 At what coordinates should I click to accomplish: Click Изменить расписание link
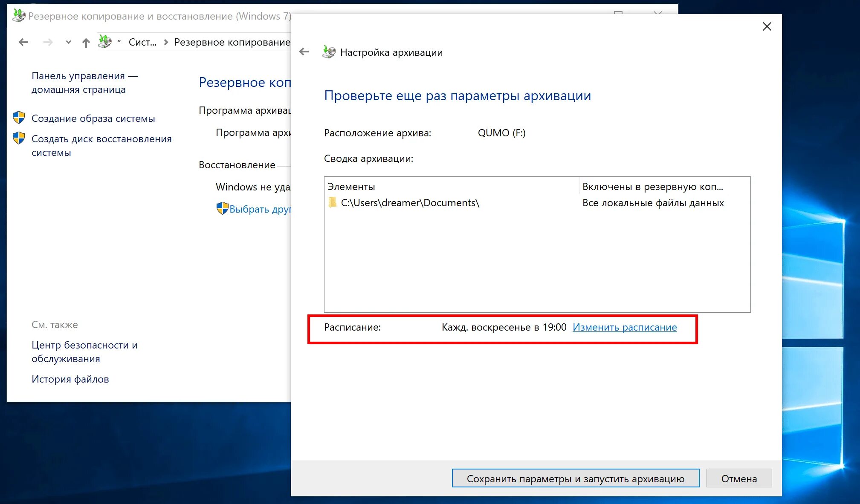(625, 327)
